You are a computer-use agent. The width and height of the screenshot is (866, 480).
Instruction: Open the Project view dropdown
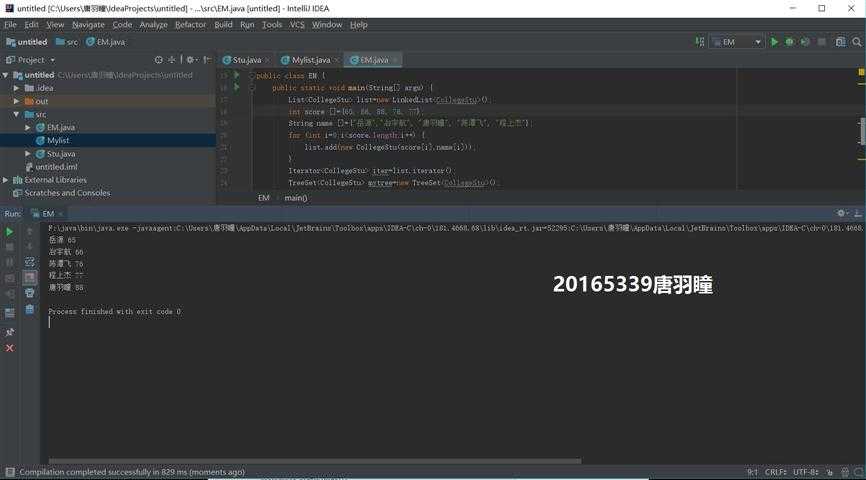coord(53,60)
